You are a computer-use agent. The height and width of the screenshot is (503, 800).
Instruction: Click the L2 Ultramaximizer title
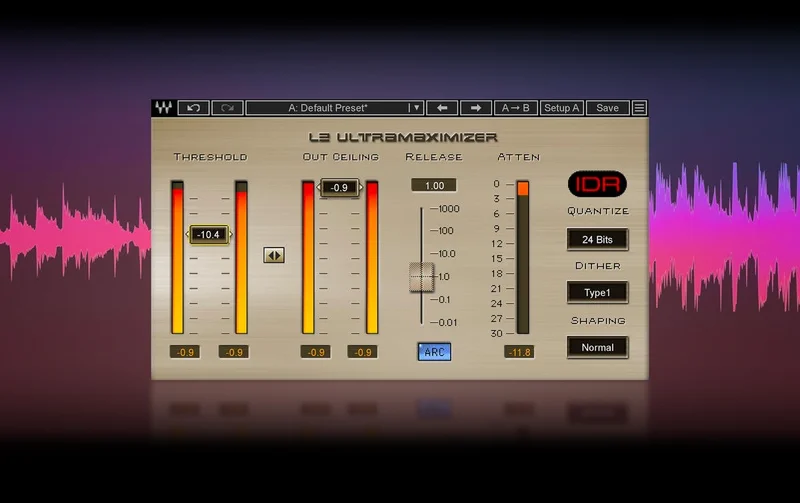tap(403, 137)
